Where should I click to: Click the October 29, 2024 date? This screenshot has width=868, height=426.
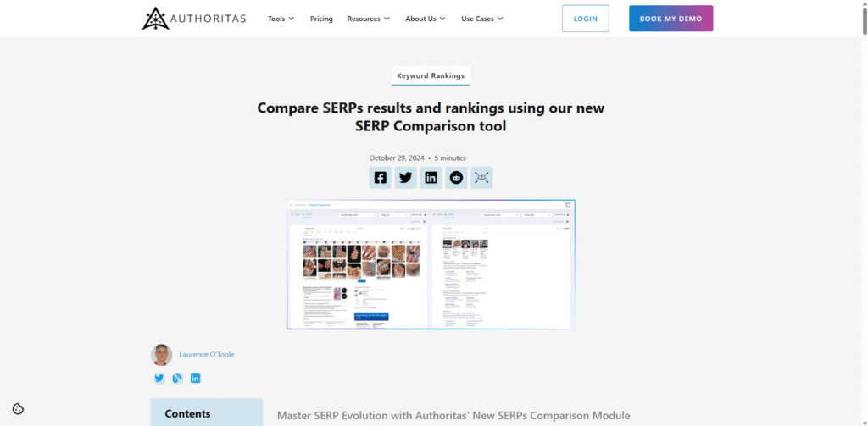397,158
